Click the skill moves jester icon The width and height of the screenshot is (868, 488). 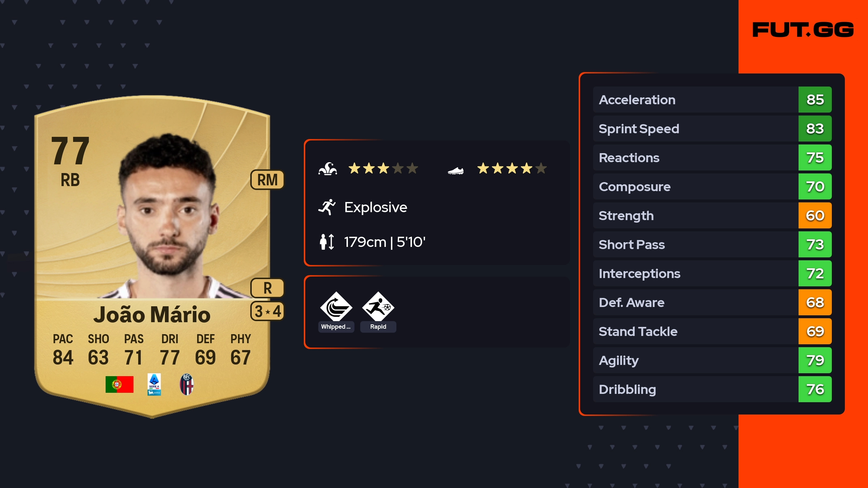[x=328, y=169]
